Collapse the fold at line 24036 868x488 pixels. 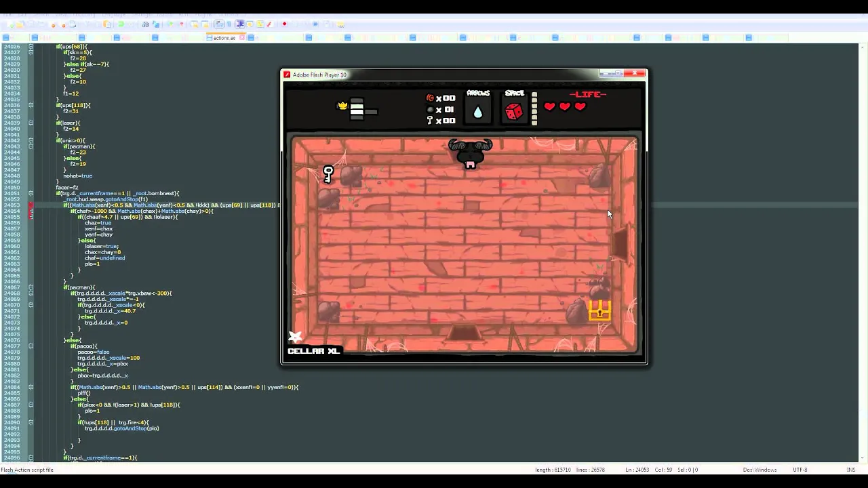pos(31,105)
